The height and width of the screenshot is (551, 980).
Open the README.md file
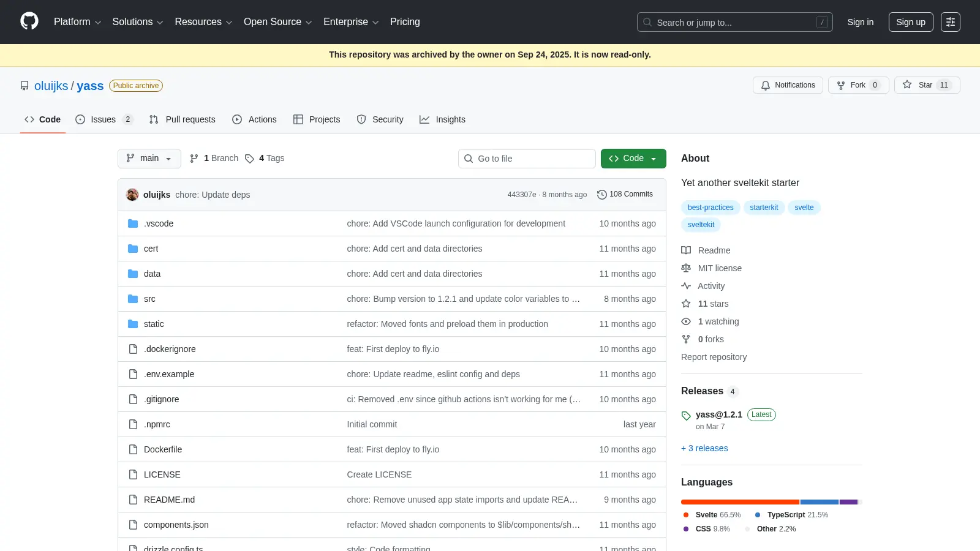tap(169, 500)
